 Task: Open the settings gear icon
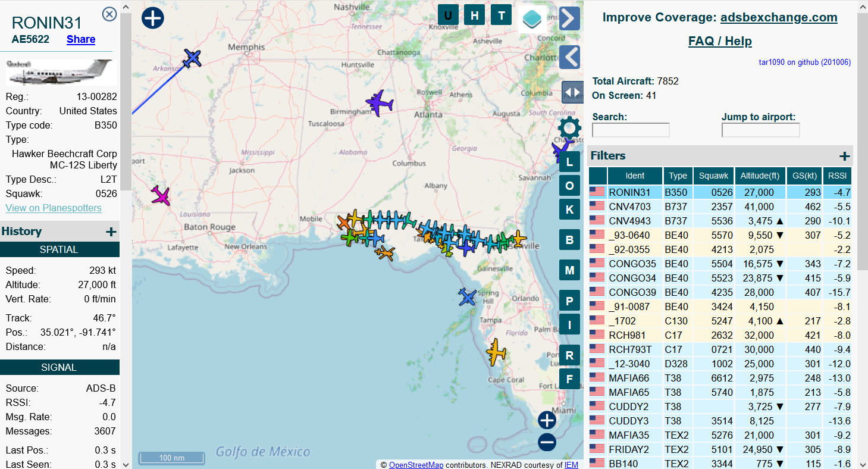pyautogui.click(x=570, y=128)
